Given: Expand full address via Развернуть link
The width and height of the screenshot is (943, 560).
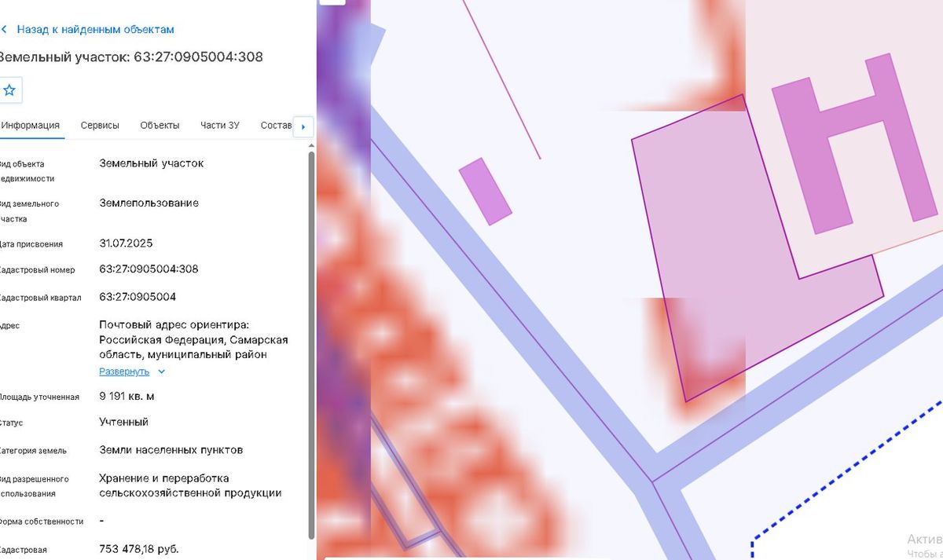Looking at the screenshot, I should pos(124,372).
